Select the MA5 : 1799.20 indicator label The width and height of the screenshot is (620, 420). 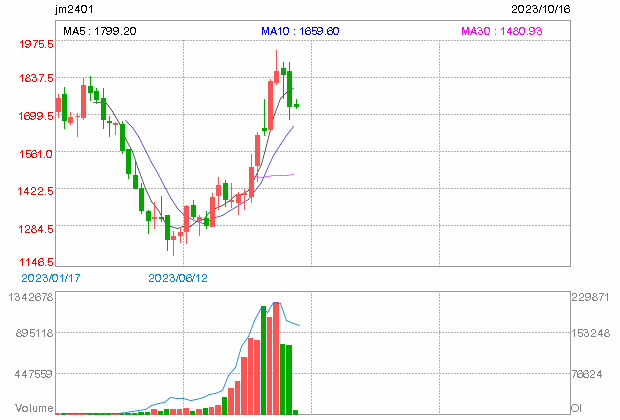tap(100, 31)
